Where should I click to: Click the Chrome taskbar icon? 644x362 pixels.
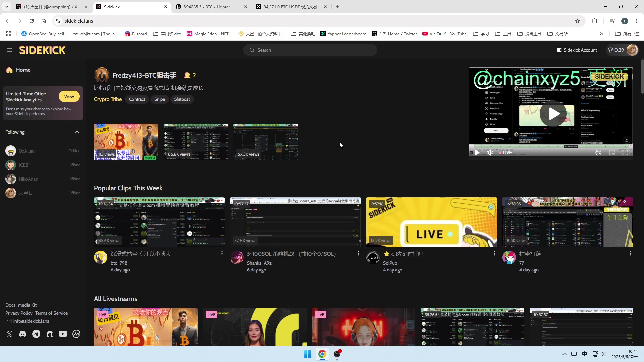[x=322, y=354]
